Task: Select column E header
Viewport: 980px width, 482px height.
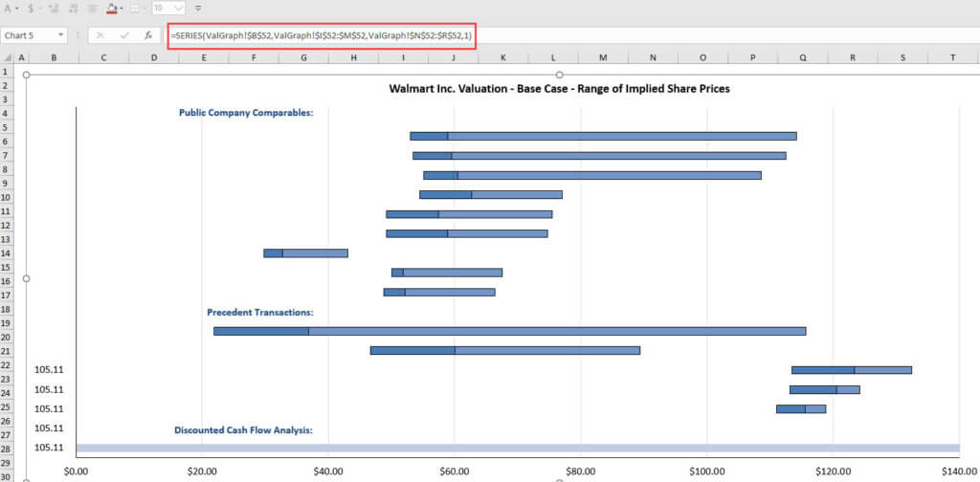Action: tap(204, 57)
